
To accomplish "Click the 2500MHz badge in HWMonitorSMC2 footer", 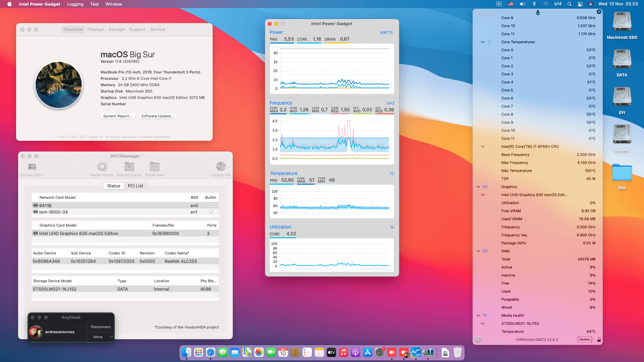I will [584, 340].
